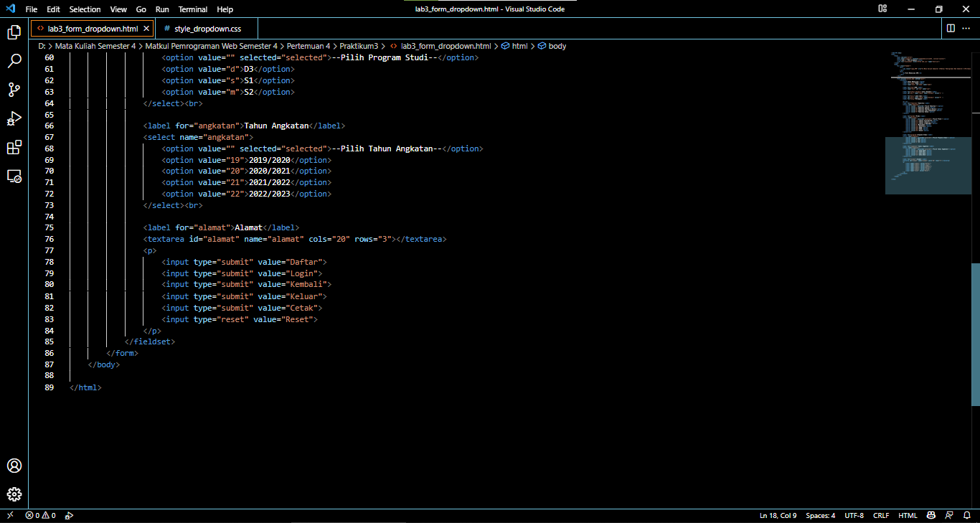Click the errors and warnings indicator
Viewport: 980px width, 523px height.
[39, 515]
